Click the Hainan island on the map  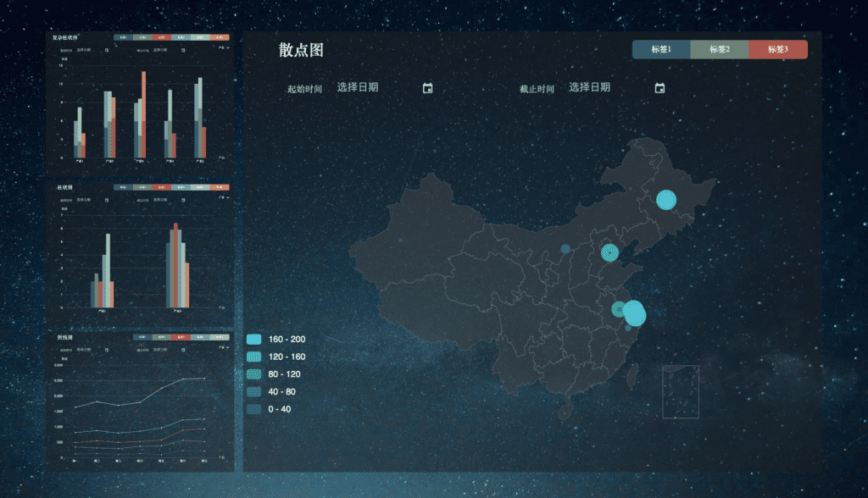565,412
